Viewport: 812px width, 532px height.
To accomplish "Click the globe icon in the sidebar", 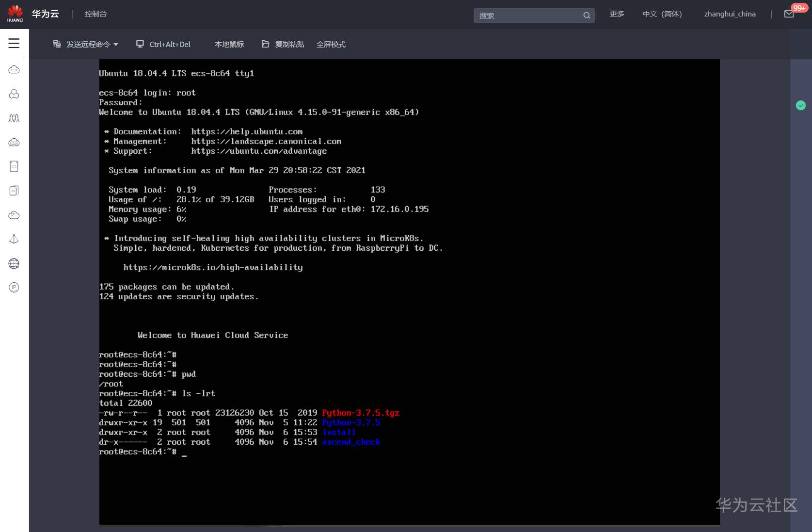I will tap(14, 263).
